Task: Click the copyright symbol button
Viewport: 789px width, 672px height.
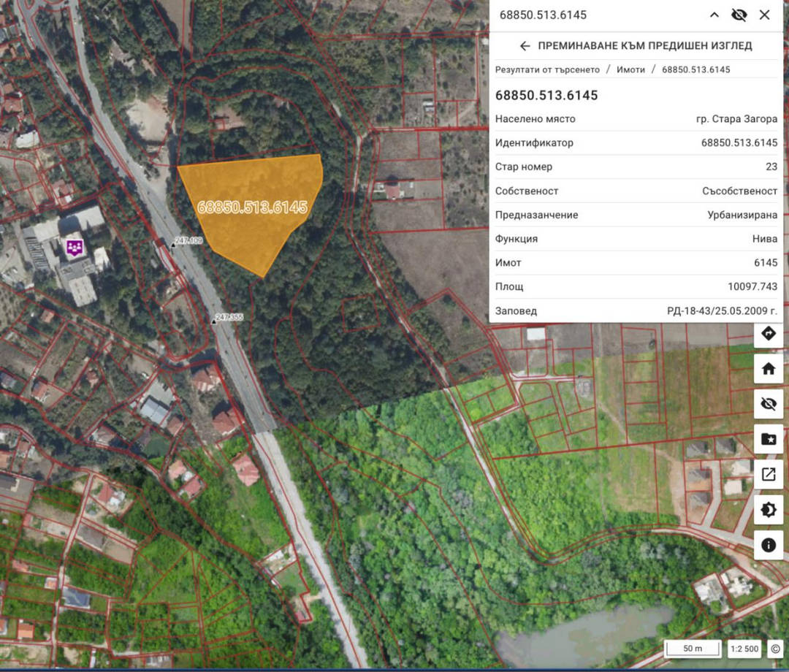Action: (775, 649)
